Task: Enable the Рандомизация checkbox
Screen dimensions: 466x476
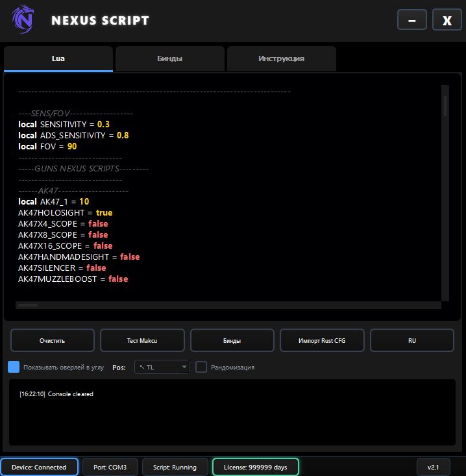Action: point(201,367)
